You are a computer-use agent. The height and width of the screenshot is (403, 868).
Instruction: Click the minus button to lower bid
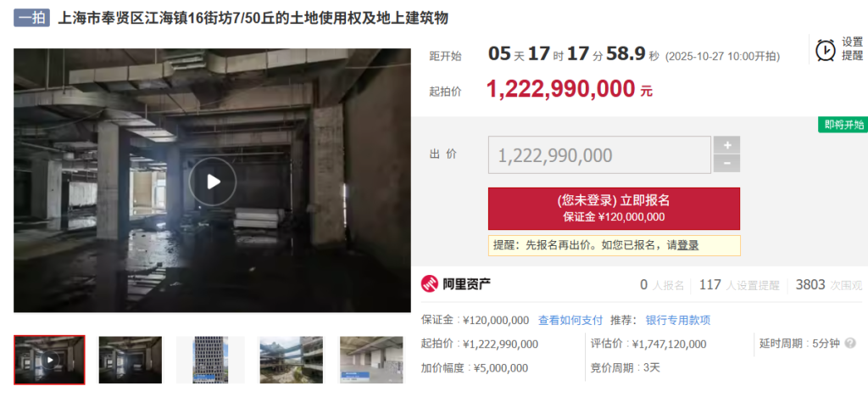(726, 164)
